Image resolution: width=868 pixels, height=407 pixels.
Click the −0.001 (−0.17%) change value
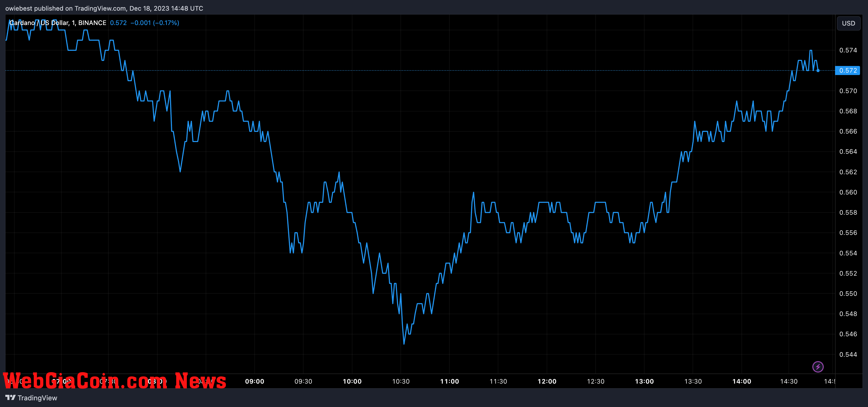tap(155, 23)
